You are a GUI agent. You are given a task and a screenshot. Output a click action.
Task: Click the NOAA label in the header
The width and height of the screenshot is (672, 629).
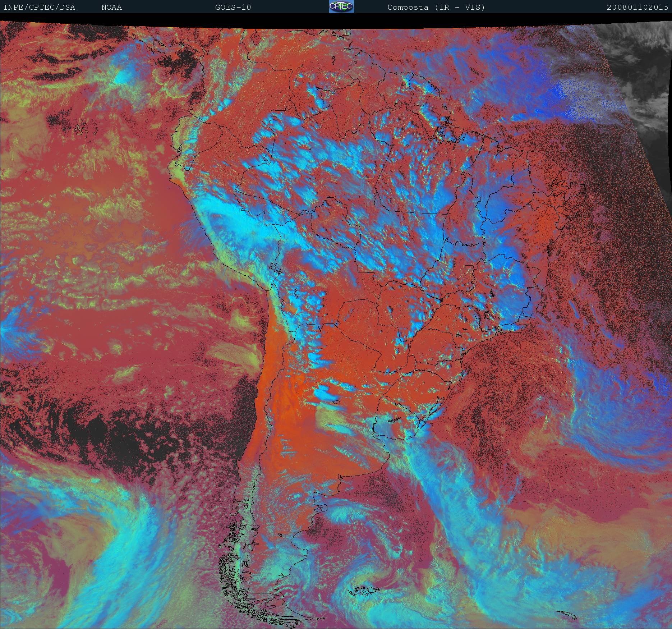pyautogui.click(x=112, y=7)
